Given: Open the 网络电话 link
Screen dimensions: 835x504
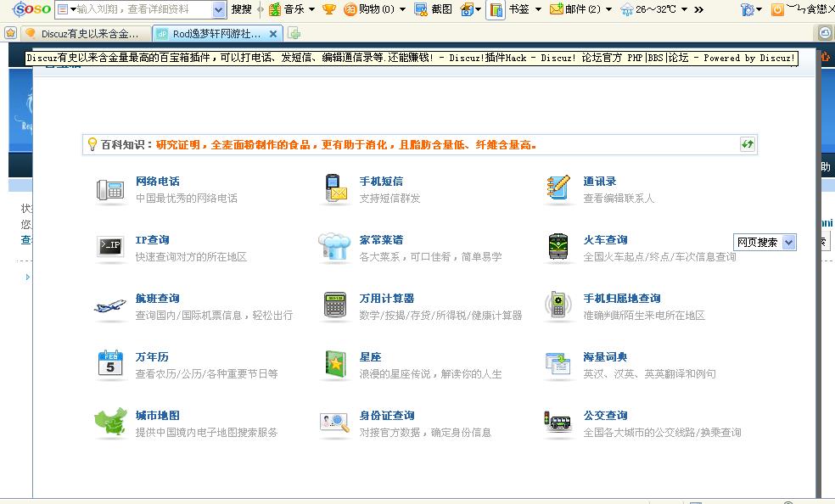Looking at the screenshot, I should tap(158, 182).
